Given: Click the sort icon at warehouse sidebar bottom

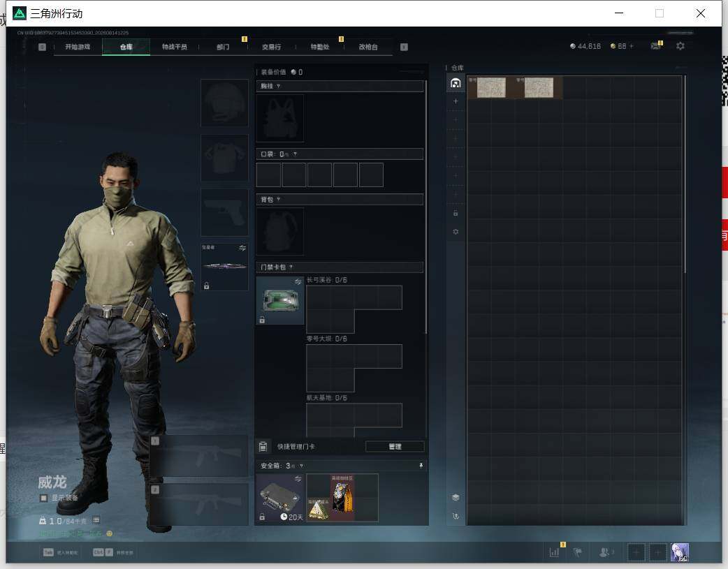Looking at the screenshot, I should (456, 516).
